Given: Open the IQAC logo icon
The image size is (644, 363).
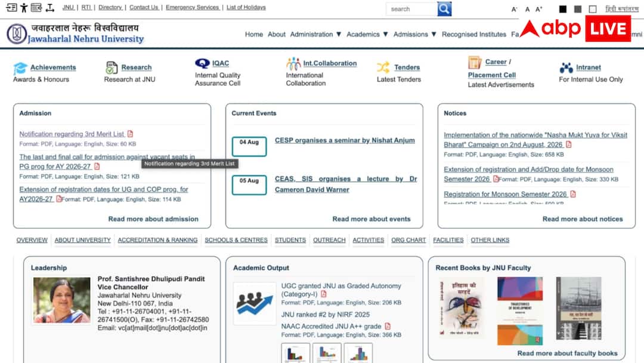Looking at the screenshot, I should 202,63.
